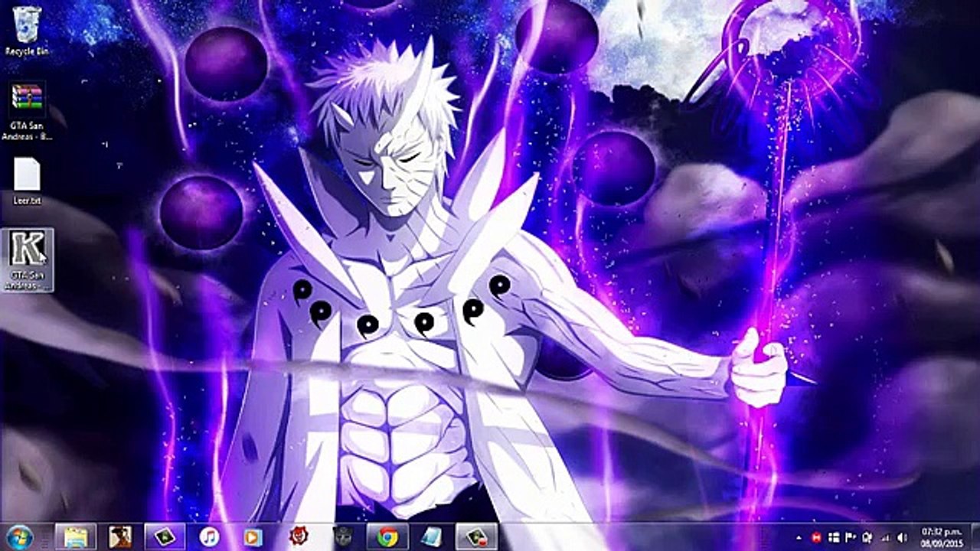
Task: Launch the red gear skull game icon
Action: (x=298, y=537)
